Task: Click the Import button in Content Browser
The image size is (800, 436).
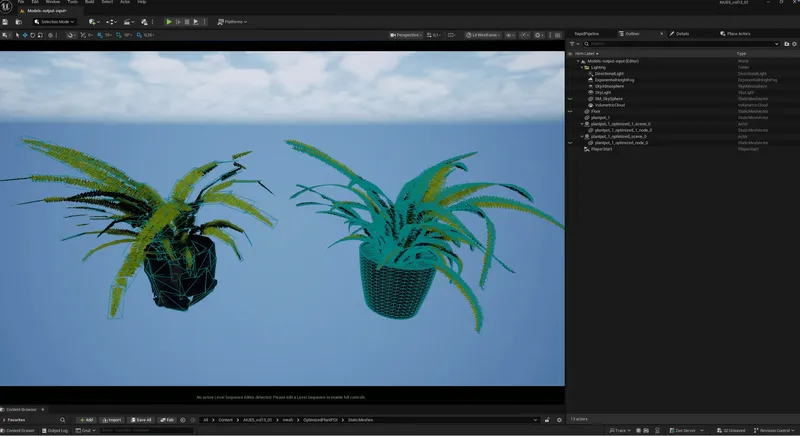Action: pyautogui.click(x=112, y=420)
